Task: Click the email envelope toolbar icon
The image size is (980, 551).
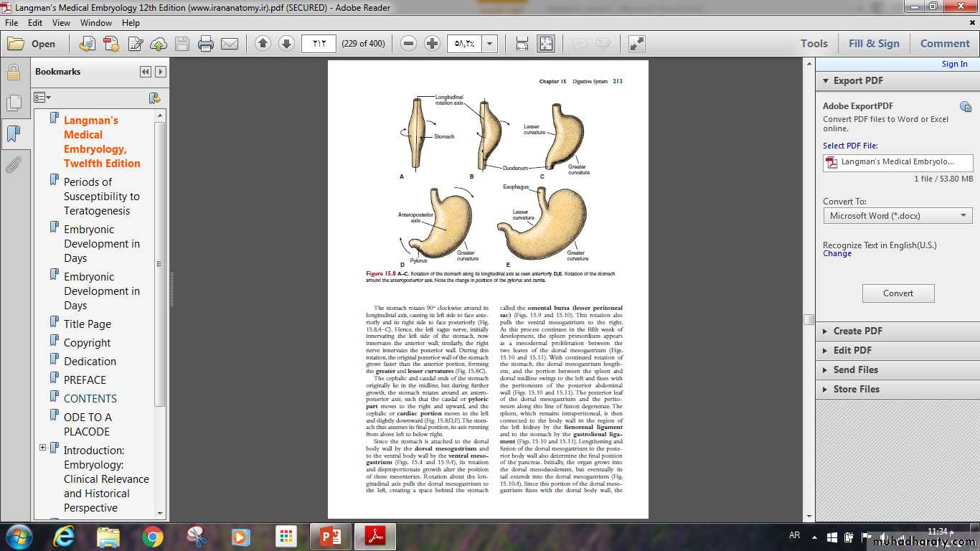Action: click(230, 44)
